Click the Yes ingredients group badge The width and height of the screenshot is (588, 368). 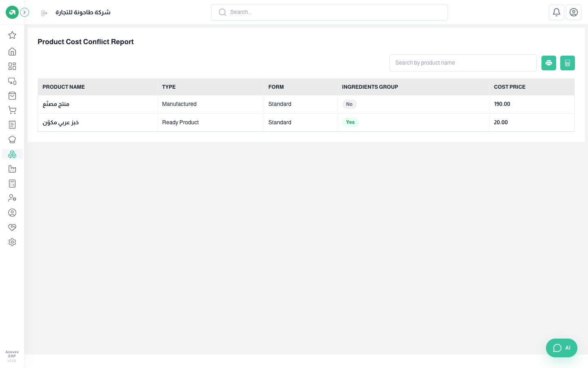pos(350,122)
